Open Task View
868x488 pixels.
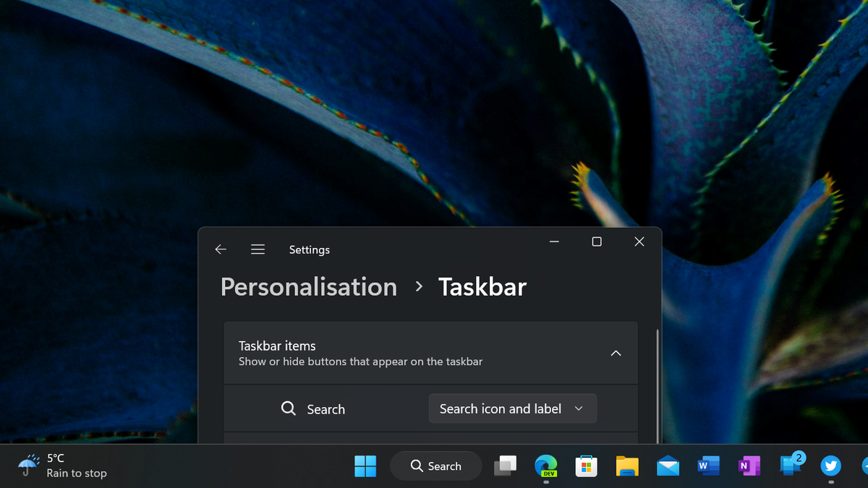tap(505, 466)
